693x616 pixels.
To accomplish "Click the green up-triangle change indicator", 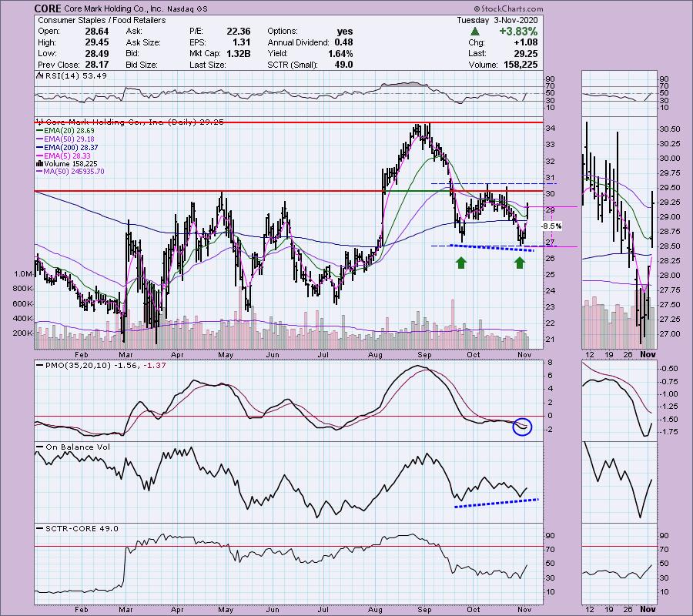I will (474, 32).
